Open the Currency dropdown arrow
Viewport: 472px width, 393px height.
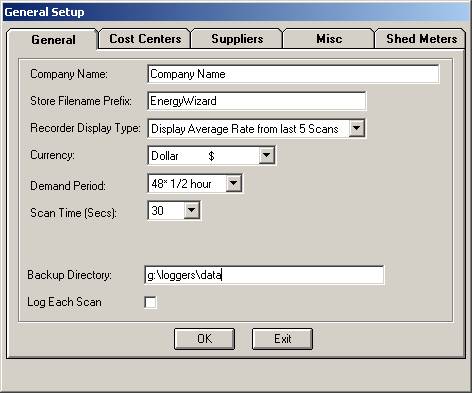[267, 155]
